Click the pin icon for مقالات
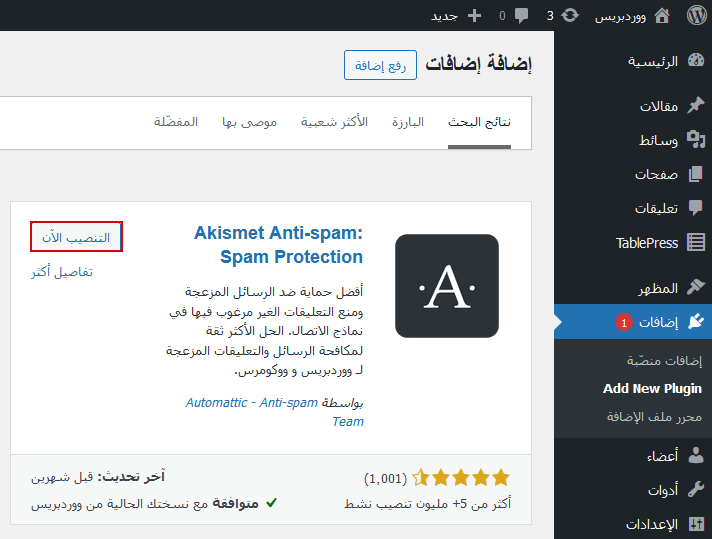This screenshot has width=712, height=539. (x=696, y=106)
